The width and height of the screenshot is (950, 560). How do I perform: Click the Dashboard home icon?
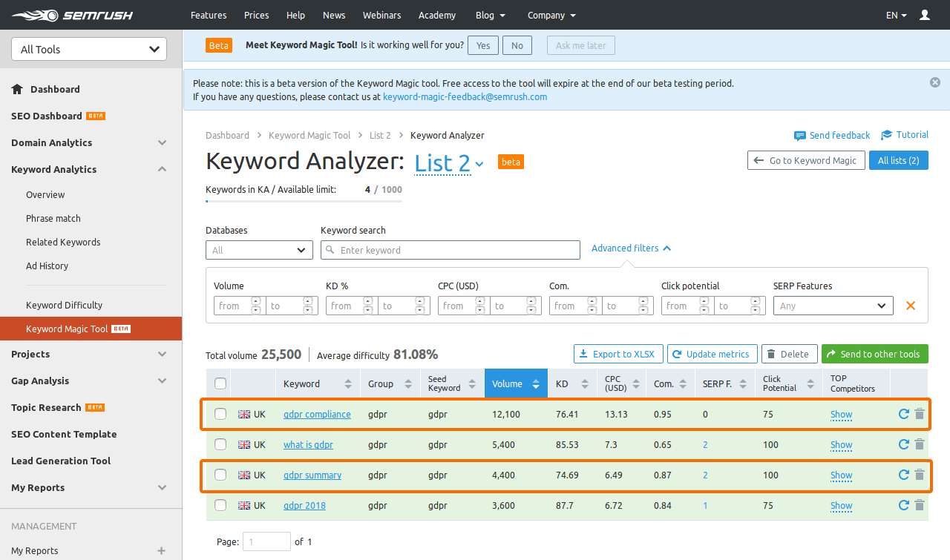click(17, 89)
